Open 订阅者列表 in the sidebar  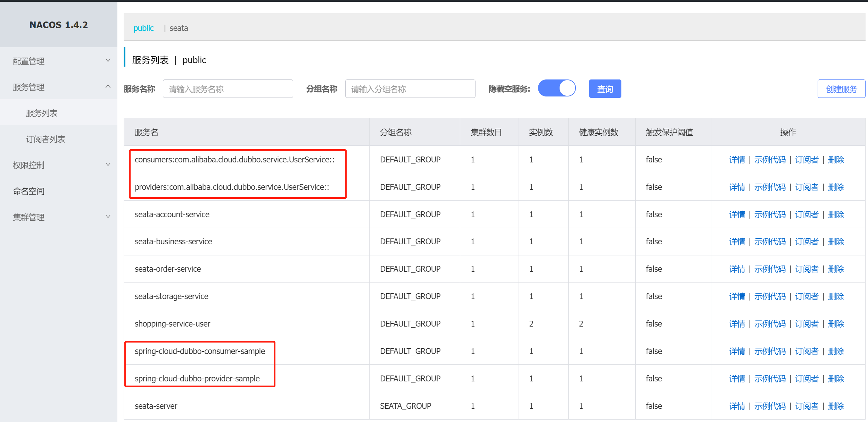click(46, 139)
